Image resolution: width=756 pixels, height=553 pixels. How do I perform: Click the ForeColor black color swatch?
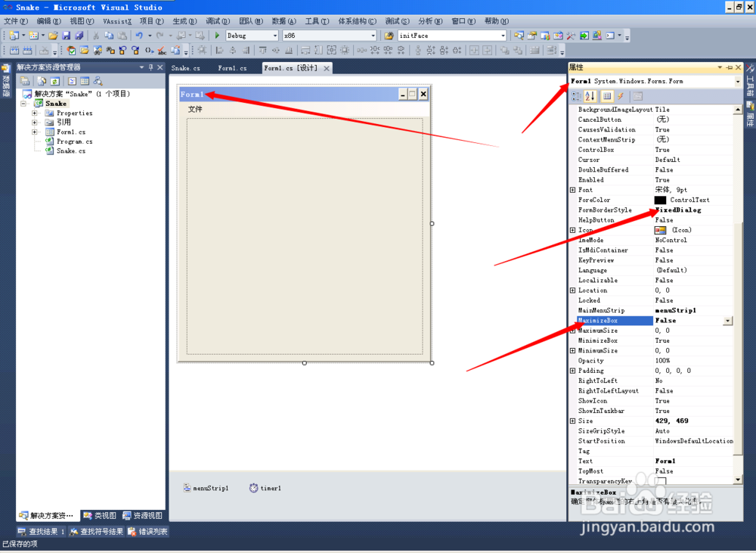(660, 200)
